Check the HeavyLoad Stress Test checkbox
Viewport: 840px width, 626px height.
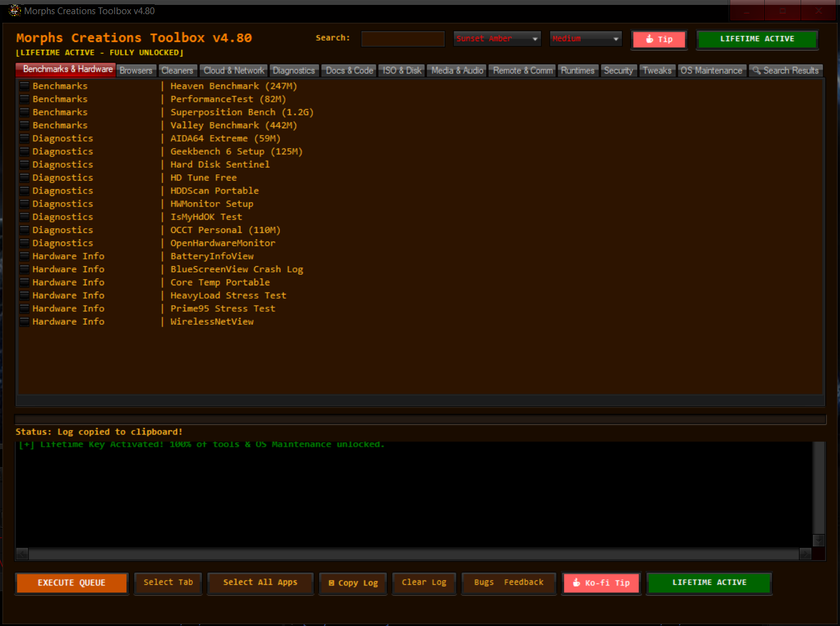[x=25, y=296]
